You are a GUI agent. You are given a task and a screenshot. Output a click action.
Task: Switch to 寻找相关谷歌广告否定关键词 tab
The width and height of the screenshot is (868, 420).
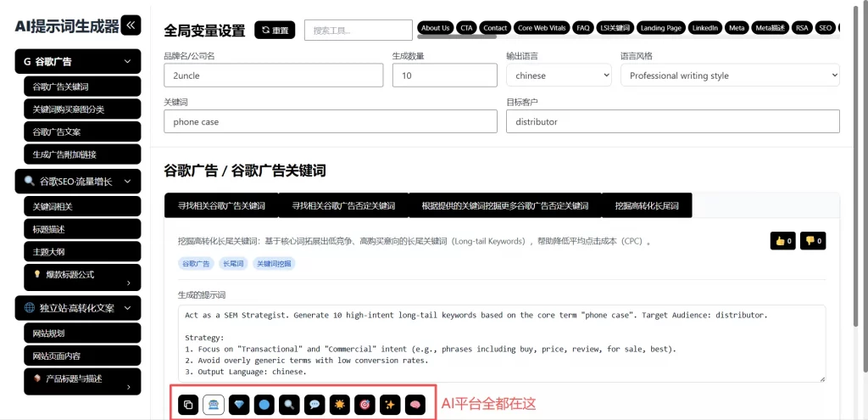point(343,205)
